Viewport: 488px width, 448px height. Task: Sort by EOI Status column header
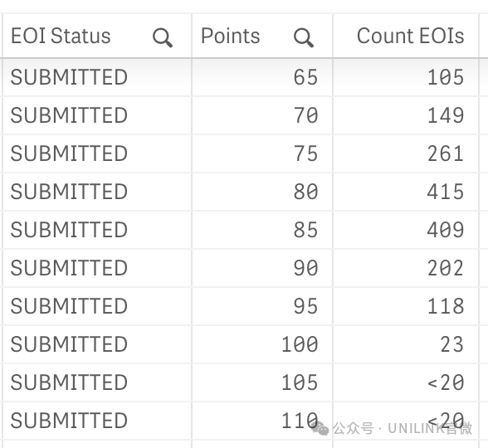(x=61, y=36)
